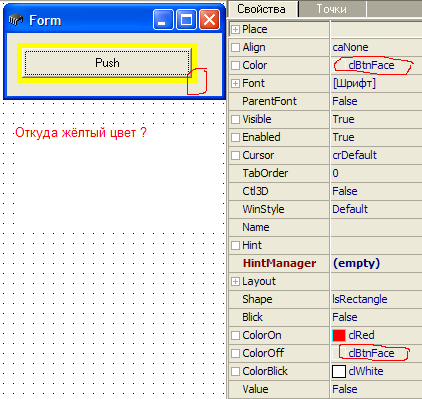
Task: Toggle the Align property checkbox
Action: point(235,47)
